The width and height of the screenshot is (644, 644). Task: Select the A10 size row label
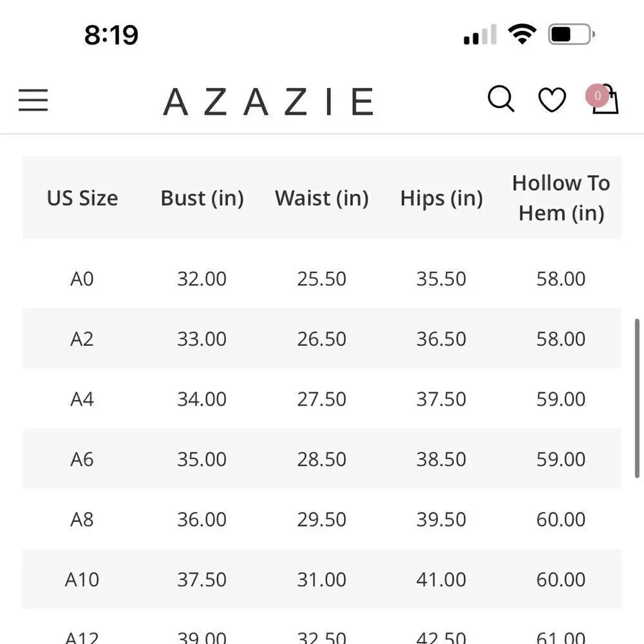pos(82,580)
